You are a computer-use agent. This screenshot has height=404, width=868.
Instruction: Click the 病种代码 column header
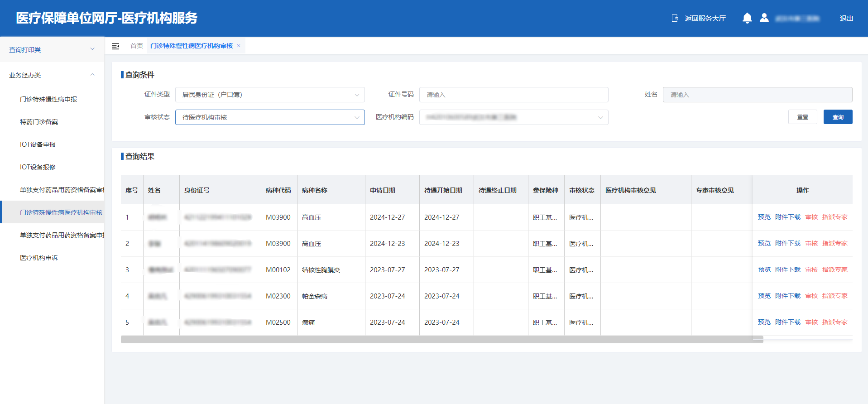pos(278,190)
